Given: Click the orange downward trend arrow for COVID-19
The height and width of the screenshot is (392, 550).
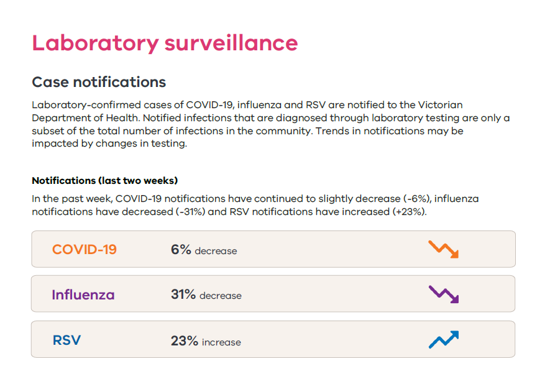Looking at the screenshot, I should (444, 250).
